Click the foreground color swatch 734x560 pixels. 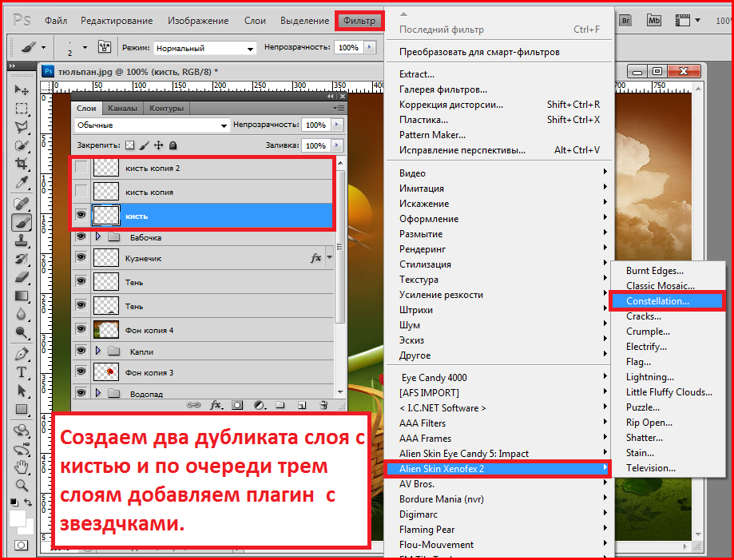click(x=18, y=518)
